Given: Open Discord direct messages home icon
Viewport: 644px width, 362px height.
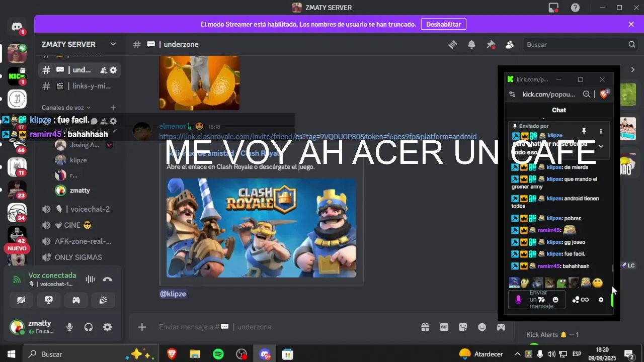Looking at the screenshot, I should 17,27.
